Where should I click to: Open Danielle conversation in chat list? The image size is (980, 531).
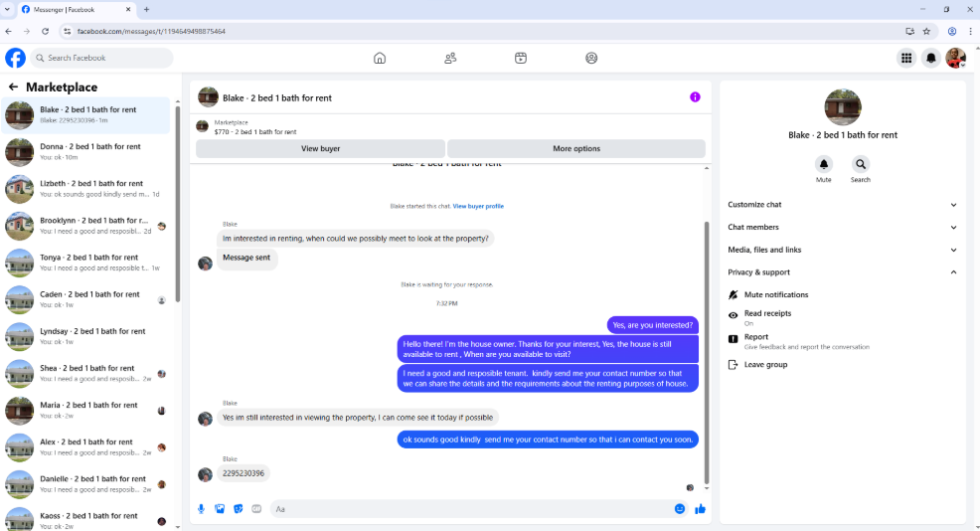pos(85,484)
